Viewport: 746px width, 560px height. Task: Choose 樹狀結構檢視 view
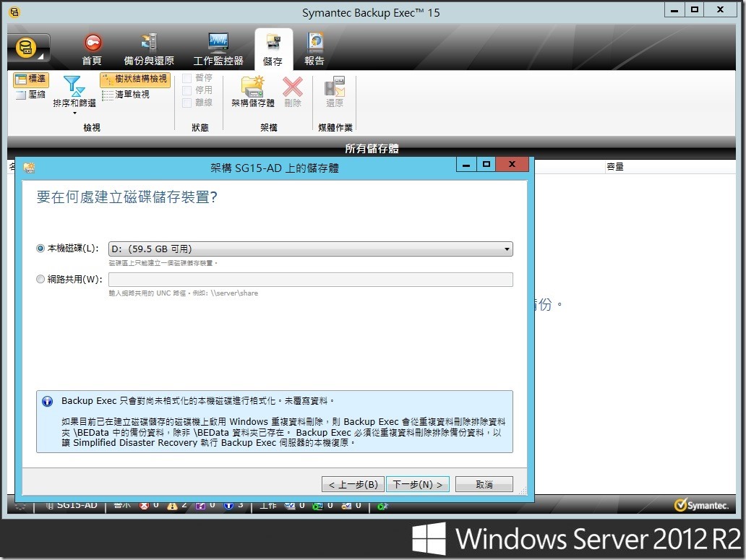[x=135, y=79]
